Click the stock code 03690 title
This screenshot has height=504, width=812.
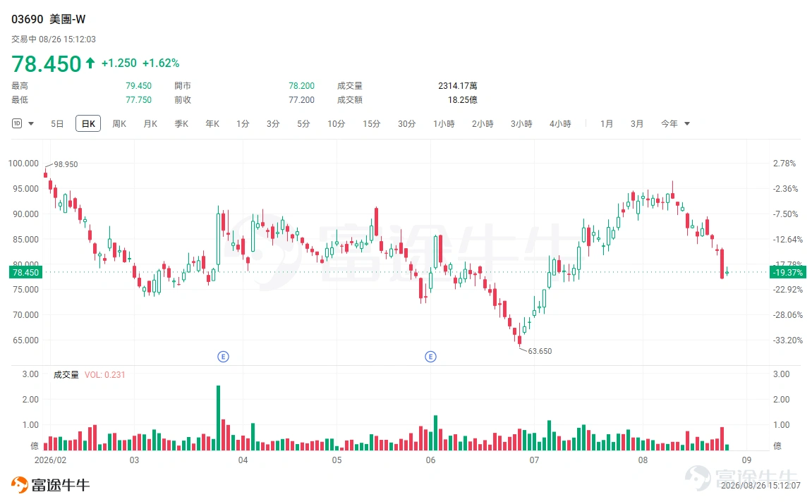click(28, 19)
